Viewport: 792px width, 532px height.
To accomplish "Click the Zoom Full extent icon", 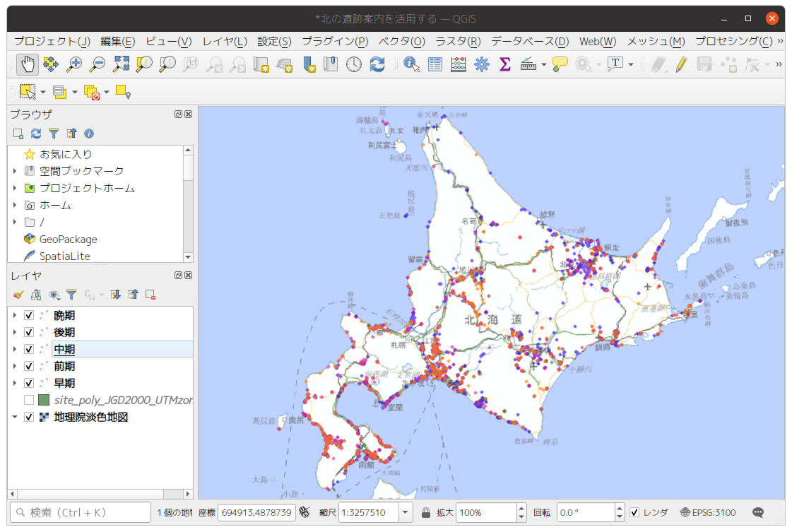I will click(x=121, y=64).
